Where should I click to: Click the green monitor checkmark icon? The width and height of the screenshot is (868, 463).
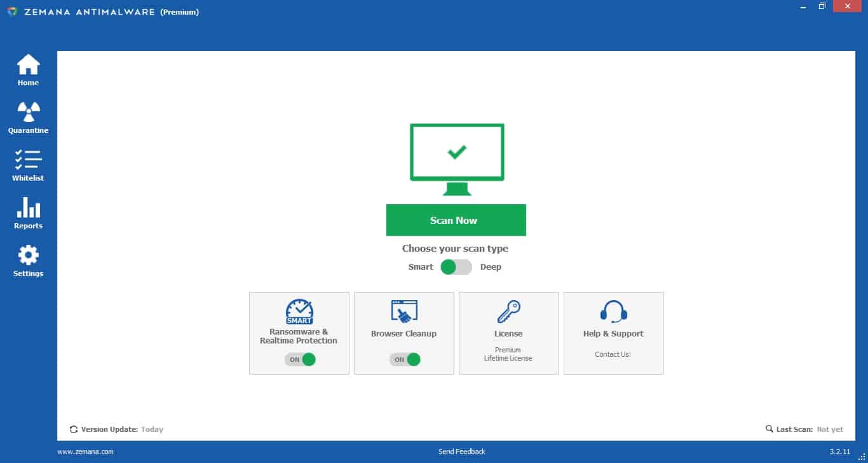click(457, 160)
